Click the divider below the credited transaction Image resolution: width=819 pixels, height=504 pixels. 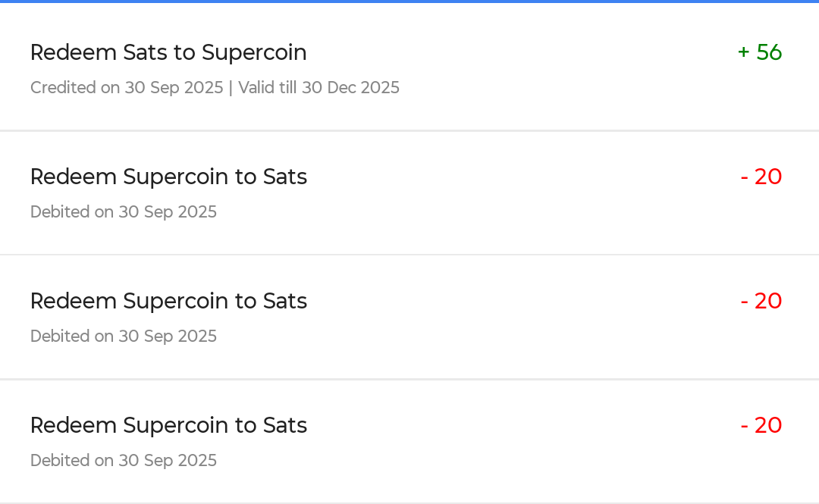pos(409,130)
